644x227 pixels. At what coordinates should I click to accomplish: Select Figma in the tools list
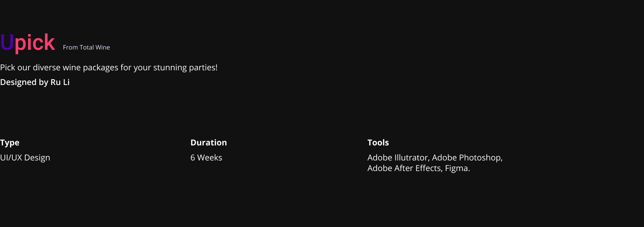(456, 168)
